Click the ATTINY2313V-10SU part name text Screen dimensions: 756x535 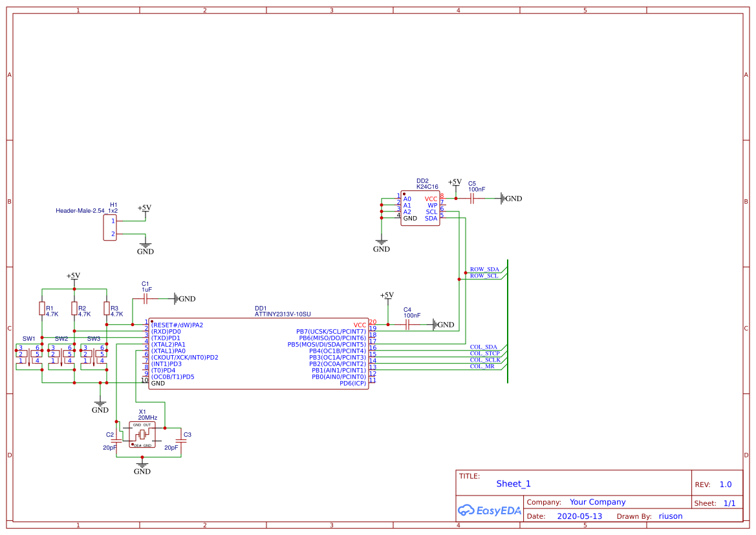[x=283, y=314]
